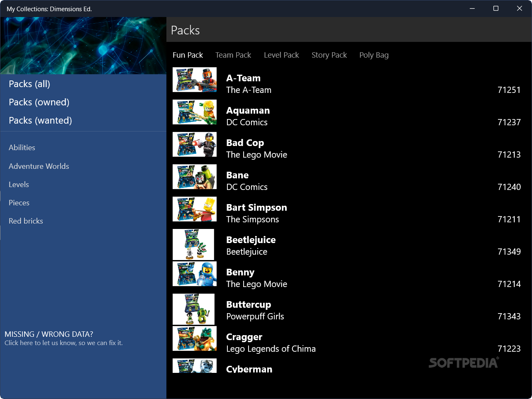Viewport: 532px width, 399px height.
Task: Click pack number 71211
Action: pyautogui.click(x=509, y=219)
